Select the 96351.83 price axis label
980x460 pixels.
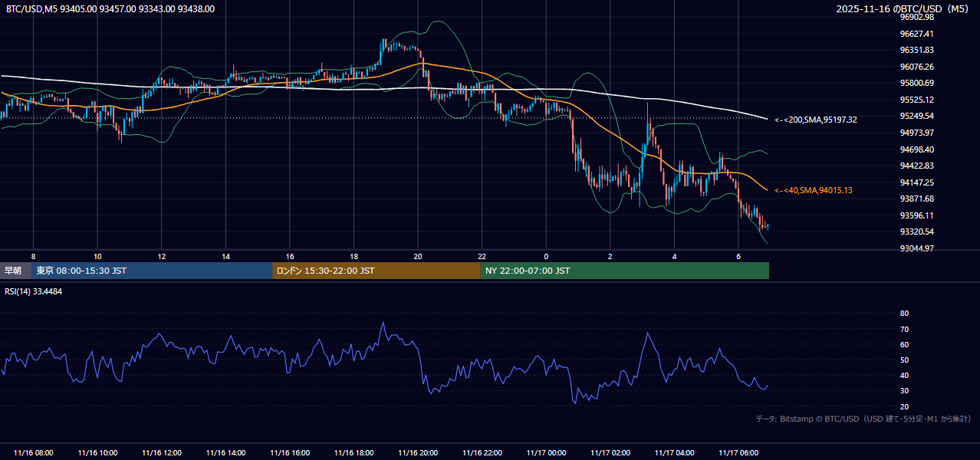(917, 50)
